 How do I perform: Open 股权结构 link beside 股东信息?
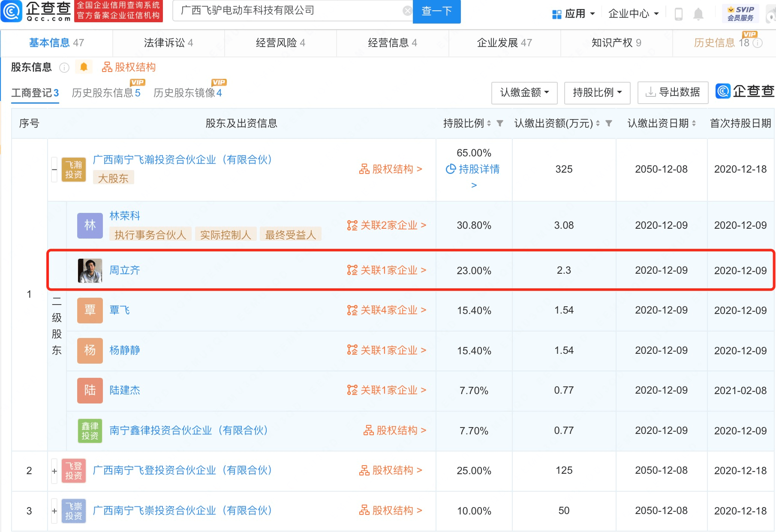[129, 67]
